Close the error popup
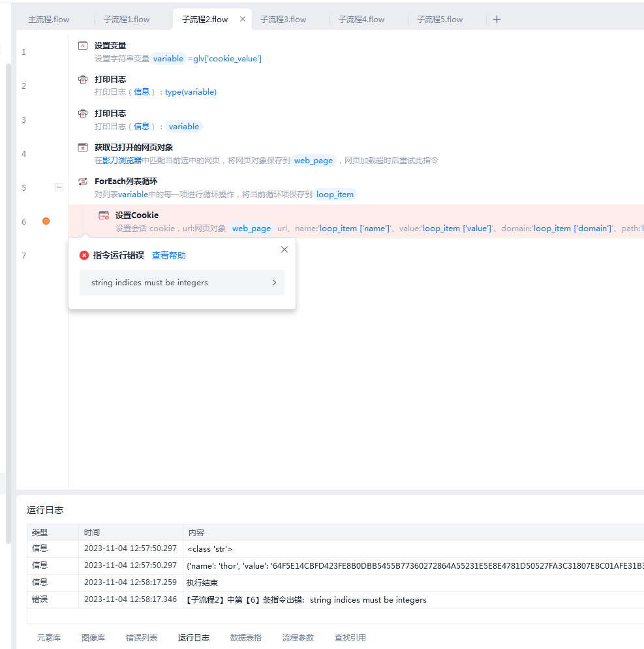Viewport: 644px width, 649px height. [x=284, y=249]
